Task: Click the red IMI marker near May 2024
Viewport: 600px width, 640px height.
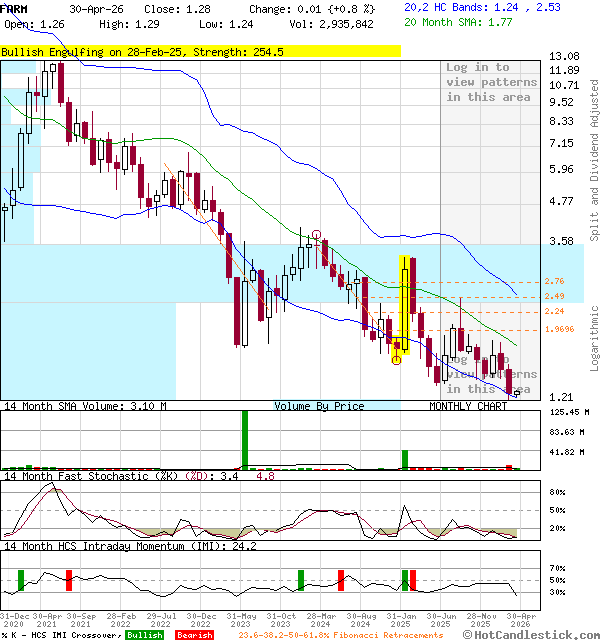Action: 341,580
